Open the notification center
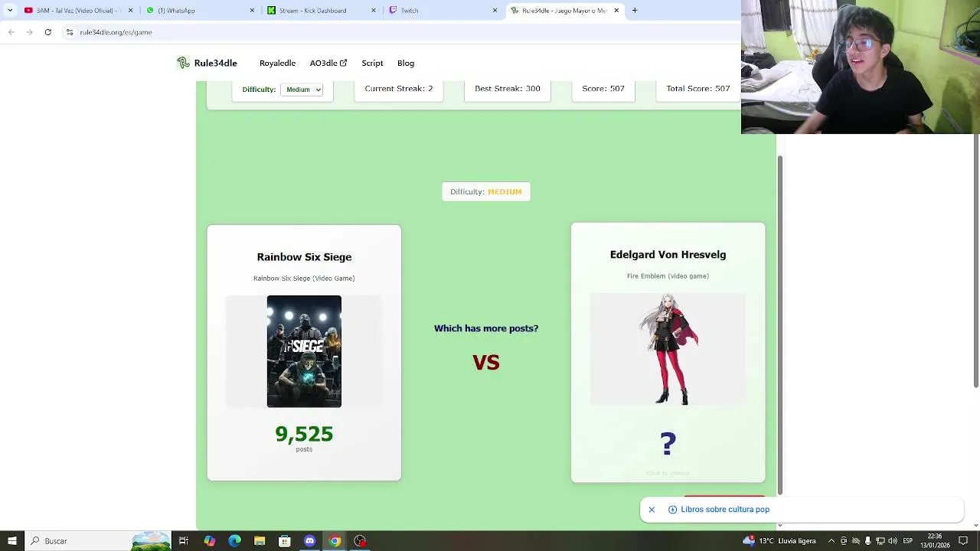980x551 pixels. (x=963, y=541)
